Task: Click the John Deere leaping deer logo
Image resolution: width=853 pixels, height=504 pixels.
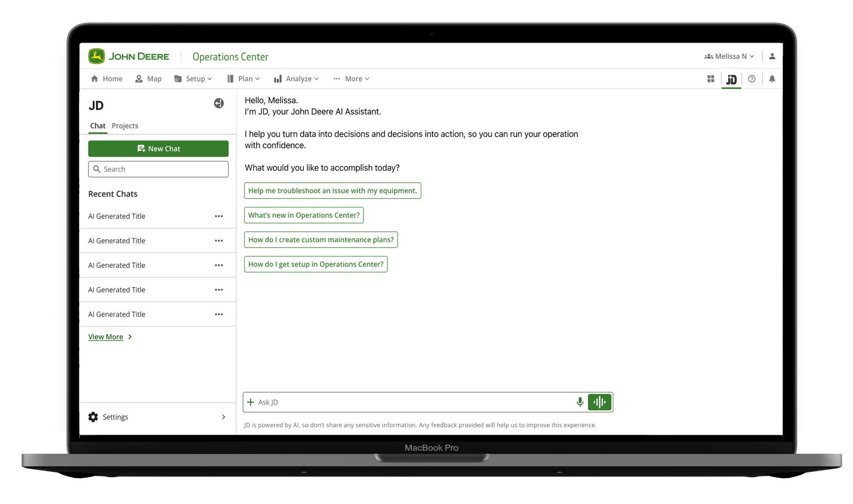Action: pyautogui.click(x=96, y=56)
